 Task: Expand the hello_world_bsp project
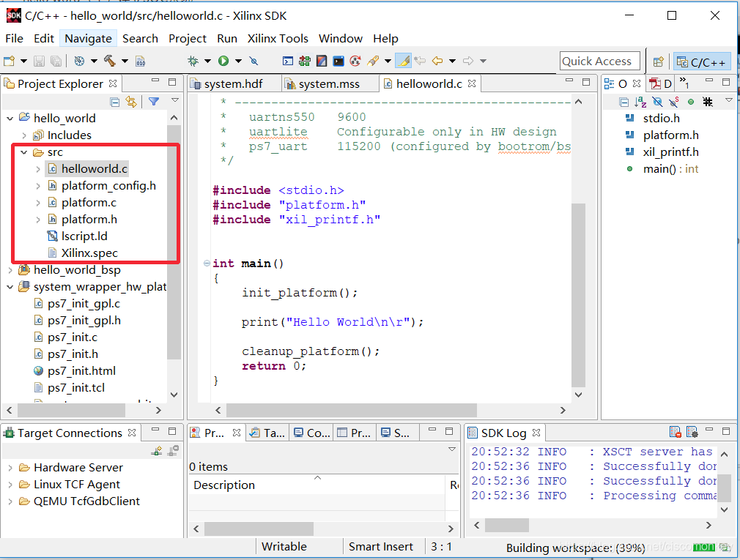coord(10,270)
